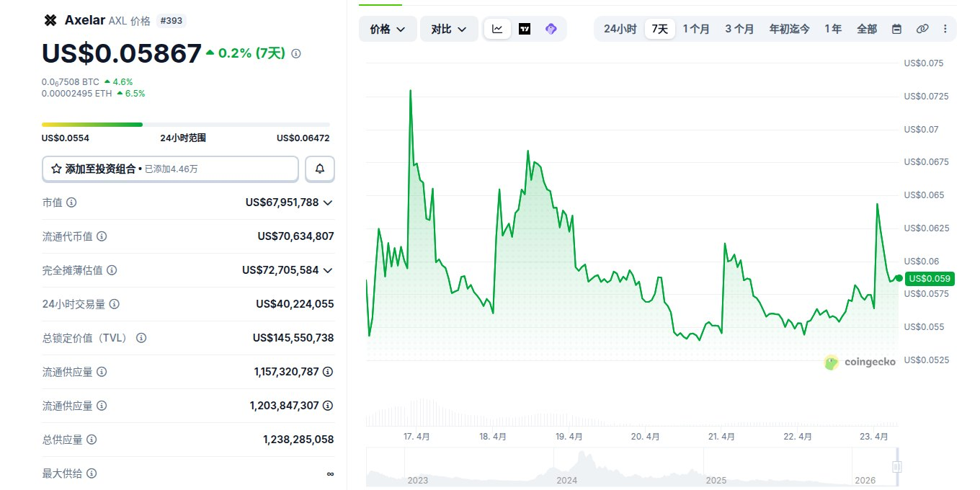Click the info icon after value 1,157,320,787

328,372
